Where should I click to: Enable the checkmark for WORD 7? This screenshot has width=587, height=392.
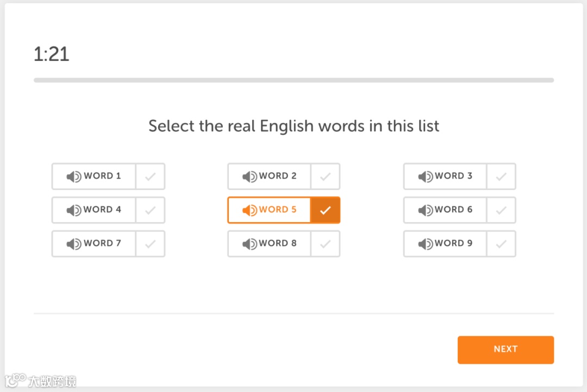(150, 244)
